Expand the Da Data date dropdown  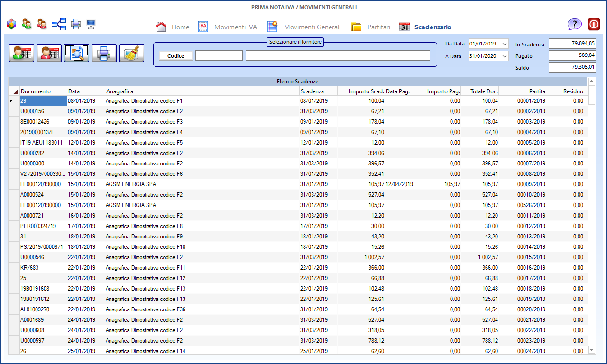point(504,44)
